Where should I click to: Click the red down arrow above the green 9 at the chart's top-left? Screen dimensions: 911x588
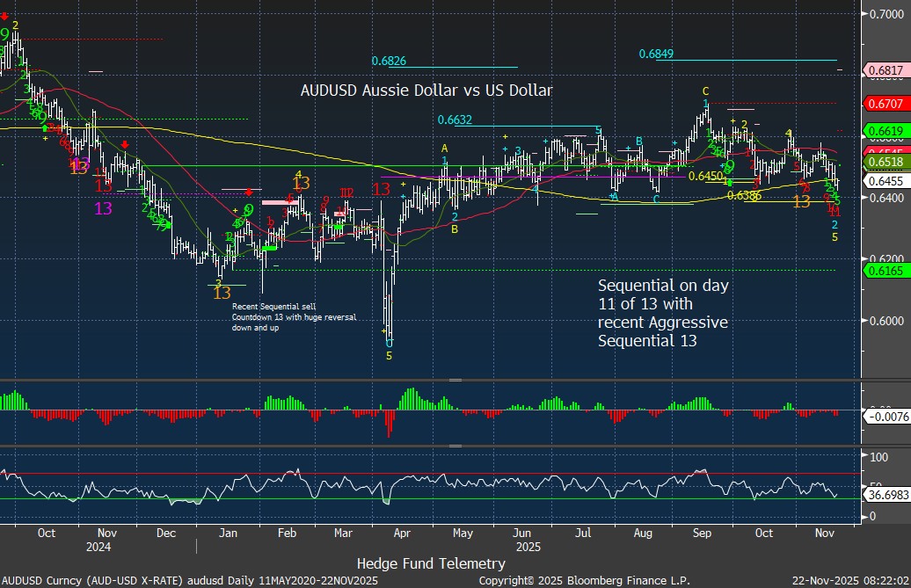coord(4,16)
